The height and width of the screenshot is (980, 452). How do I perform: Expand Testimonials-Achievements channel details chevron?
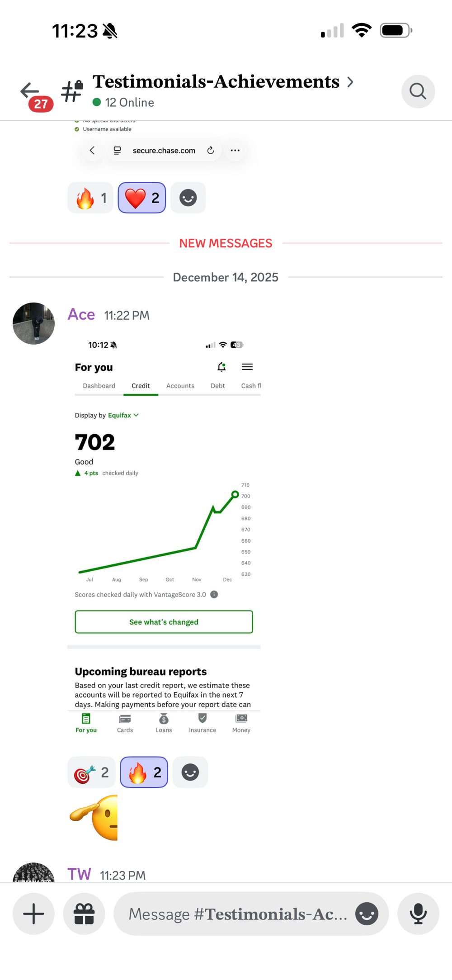pyautogui.click(x=350, y=82)
